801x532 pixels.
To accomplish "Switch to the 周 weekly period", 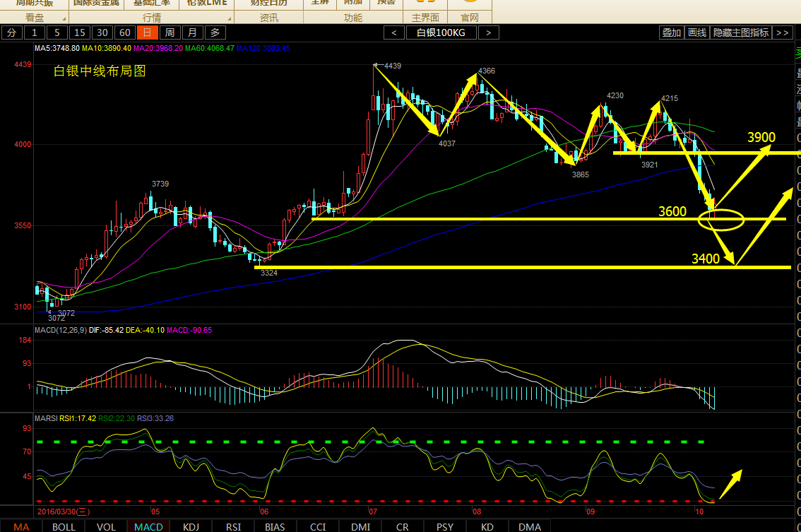I will click(170, 32).
